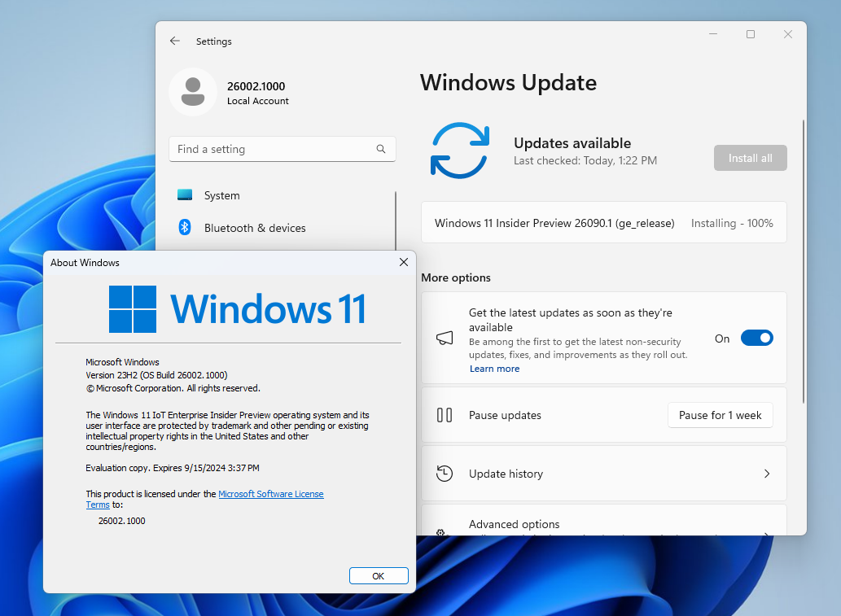The image size is (841, 616).
Task: Click the sidebar navigation scrollbar
Action: (396, 220)
